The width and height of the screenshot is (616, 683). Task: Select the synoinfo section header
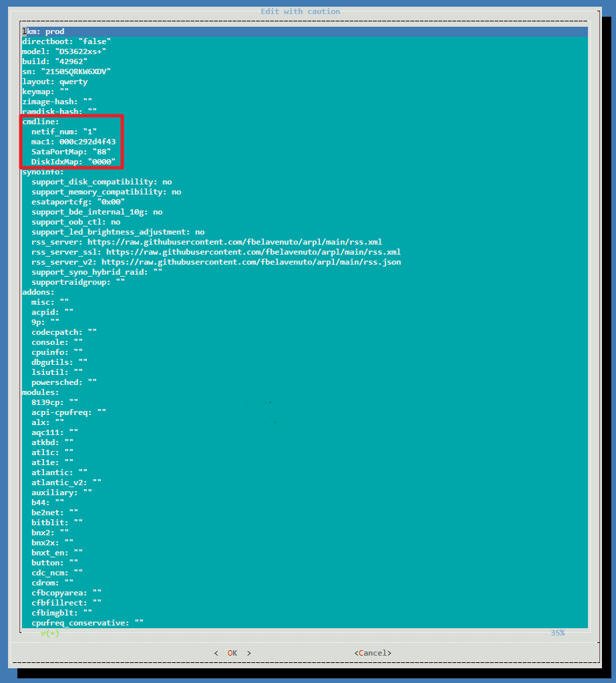43,172
